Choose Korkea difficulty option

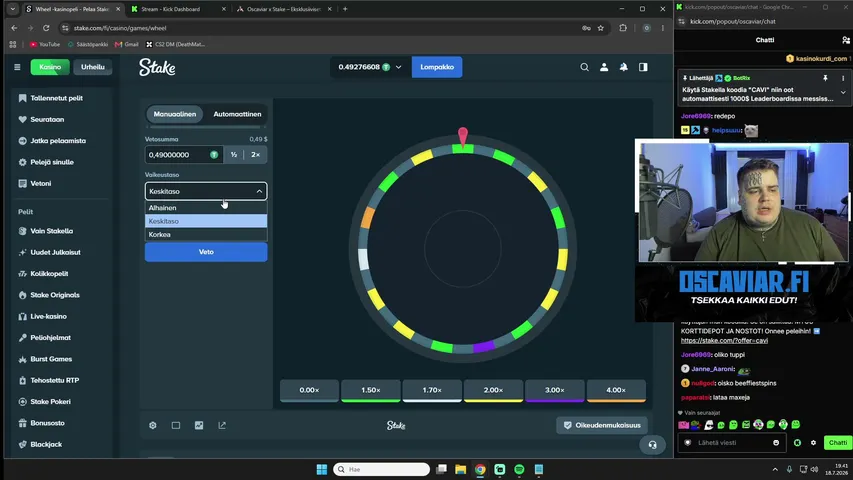[x=206, y=235]
